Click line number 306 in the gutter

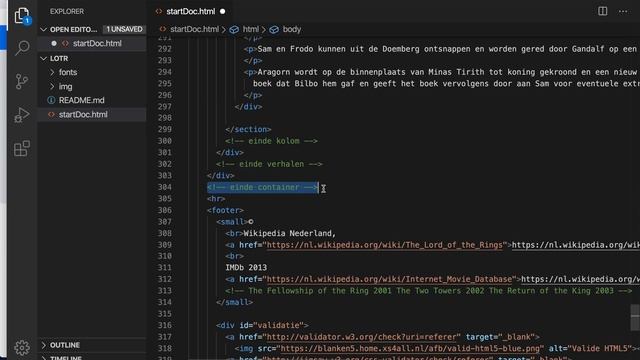coord(164,210)
